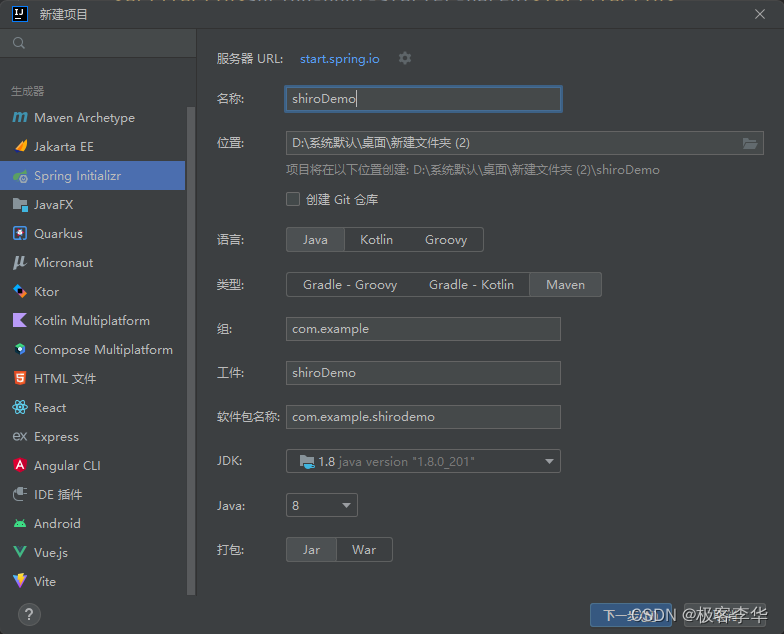Open server URL settings gear
Screen dimensions: 784x634
point(405,58)
